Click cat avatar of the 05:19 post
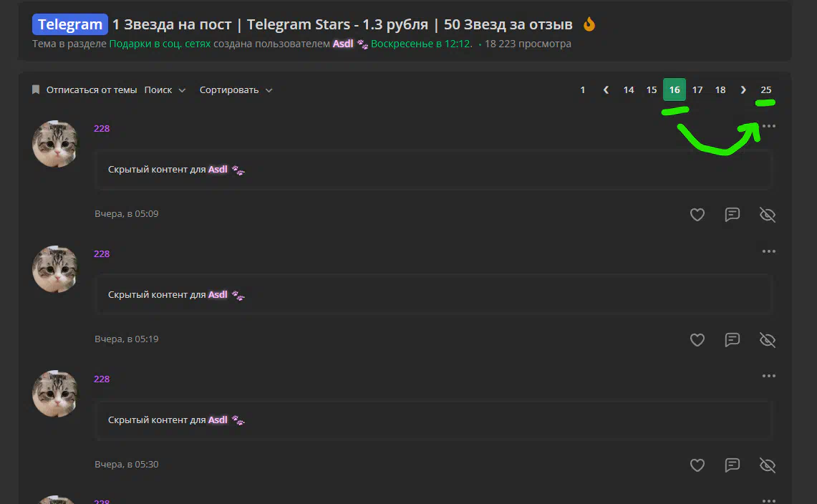Viewport: 817px width, 504px height. [54, 269]
